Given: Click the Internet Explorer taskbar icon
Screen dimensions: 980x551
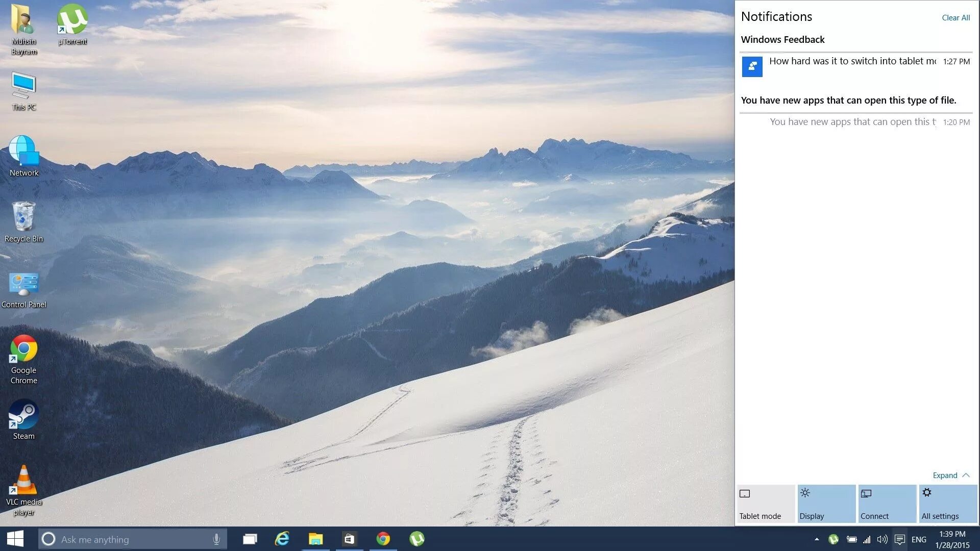Looking at the screenshot, I should point(282,539).
